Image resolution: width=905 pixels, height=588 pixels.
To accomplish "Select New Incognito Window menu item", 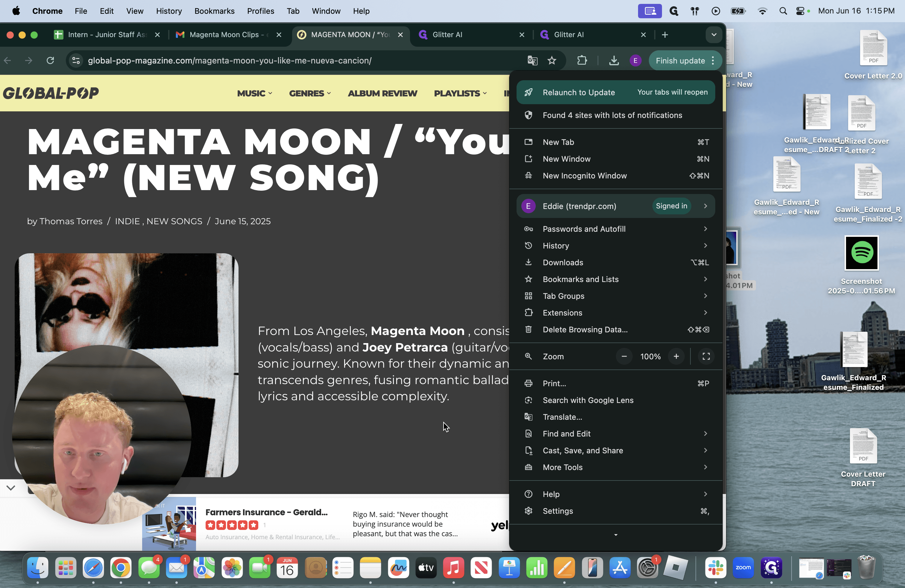I will coord(616,176).
